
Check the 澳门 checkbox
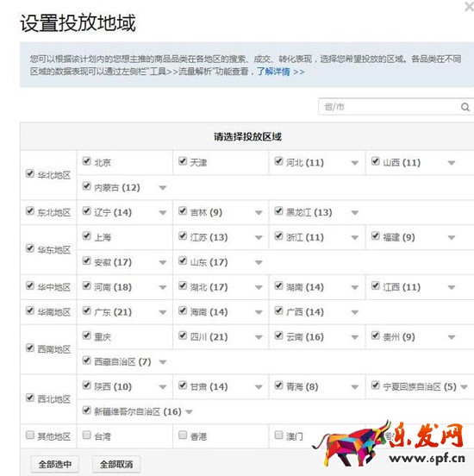[279, 435]
